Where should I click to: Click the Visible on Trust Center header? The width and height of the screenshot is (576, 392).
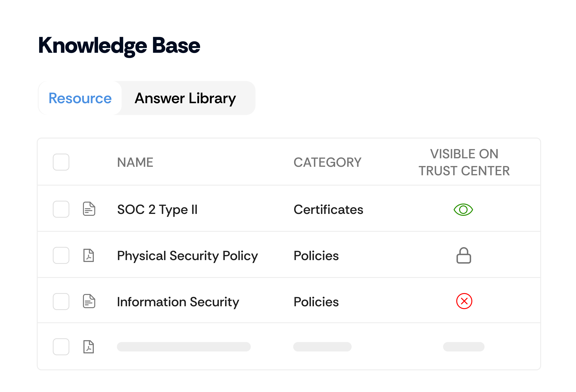coord(464,162)
